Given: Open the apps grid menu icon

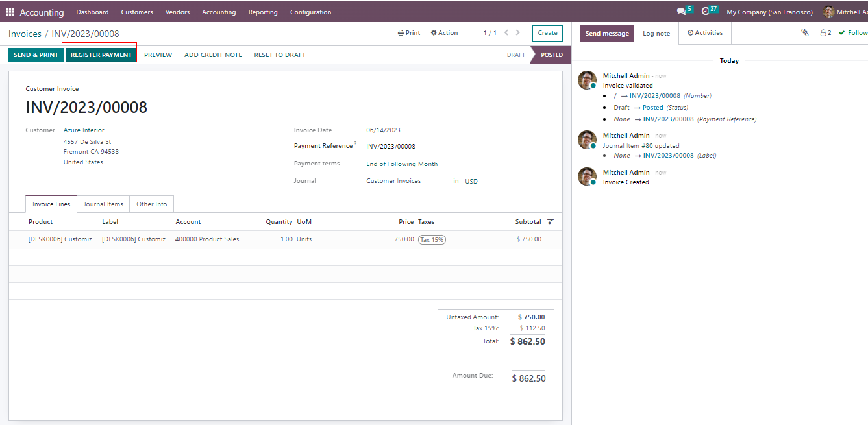Looking at the screenshot, I should click(x=10, y=12).
